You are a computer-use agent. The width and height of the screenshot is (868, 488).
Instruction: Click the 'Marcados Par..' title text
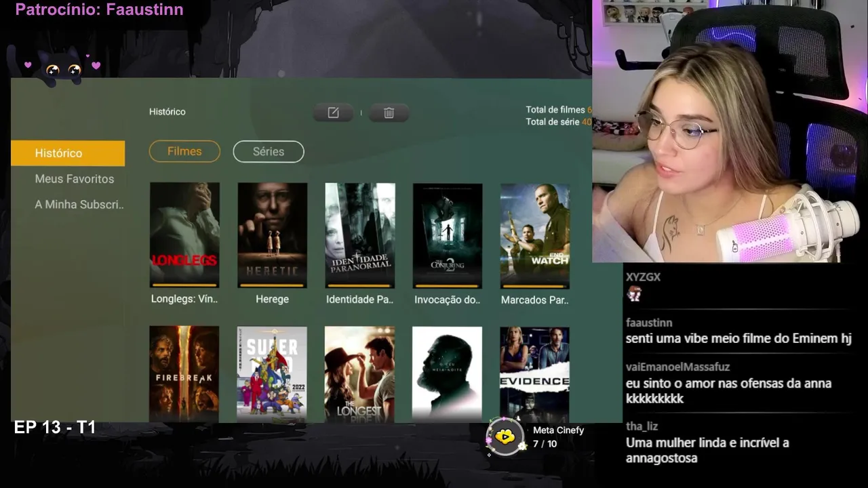click(535, 300)
